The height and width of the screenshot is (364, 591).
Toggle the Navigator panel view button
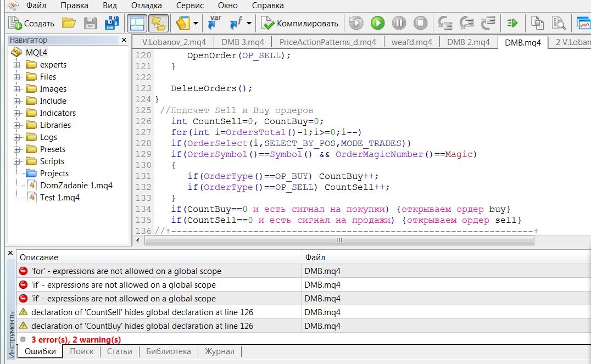(137, 24)
